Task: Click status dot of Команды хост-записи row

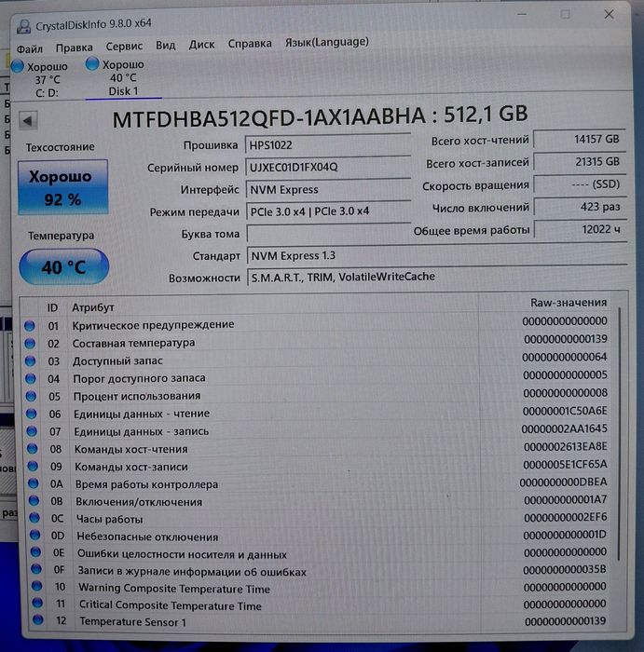Action: [x=33, y=467]
